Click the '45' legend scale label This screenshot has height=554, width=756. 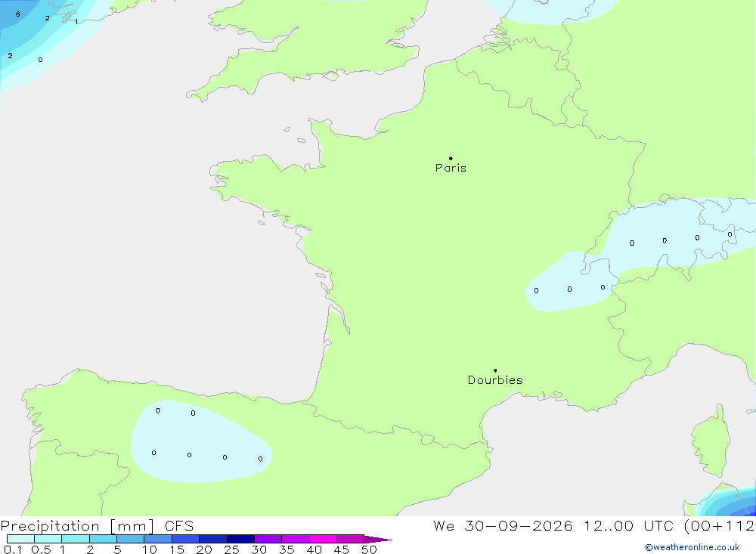[342, 549]
